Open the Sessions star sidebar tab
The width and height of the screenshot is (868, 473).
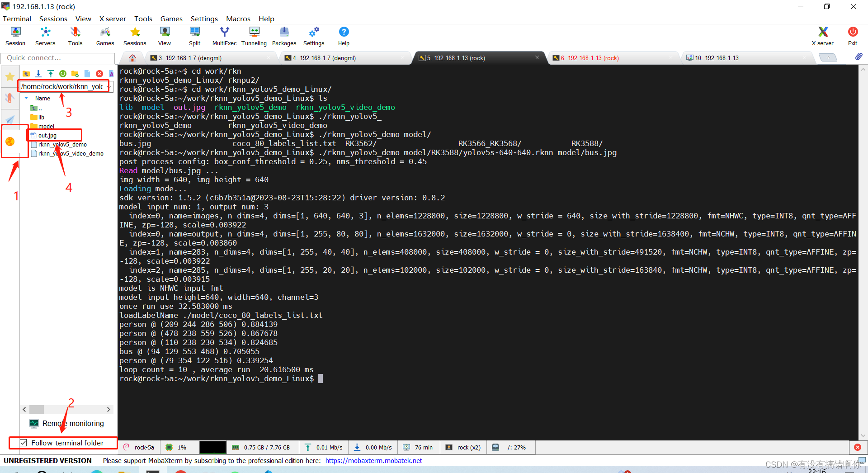(x=9, y=77)
